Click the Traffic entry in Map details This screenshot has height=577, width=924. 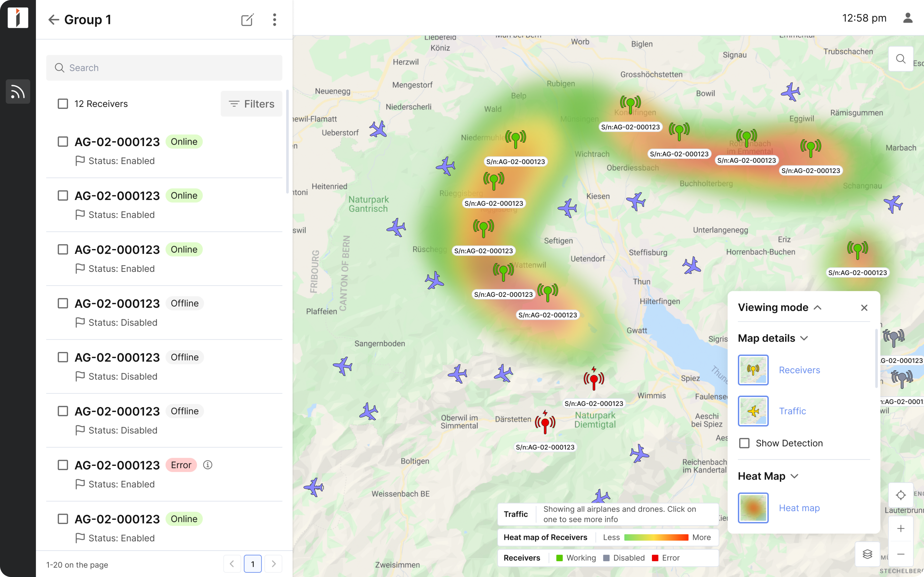pyautogui.click(x=793, y=411)
